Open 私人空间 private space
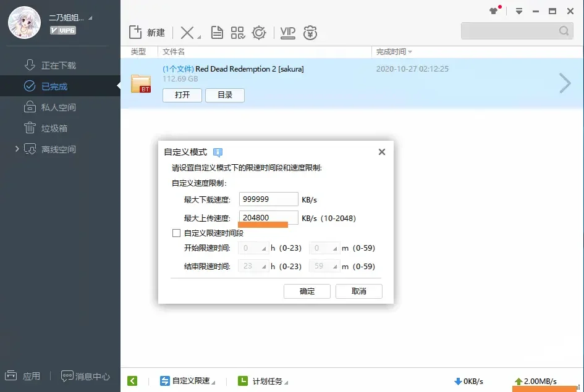 (x=60, y=107)
